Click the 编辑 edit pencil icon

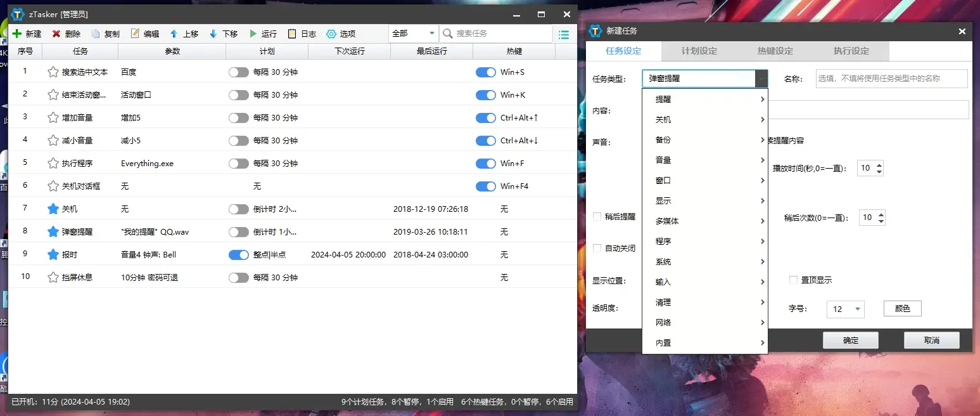point(135,34)
